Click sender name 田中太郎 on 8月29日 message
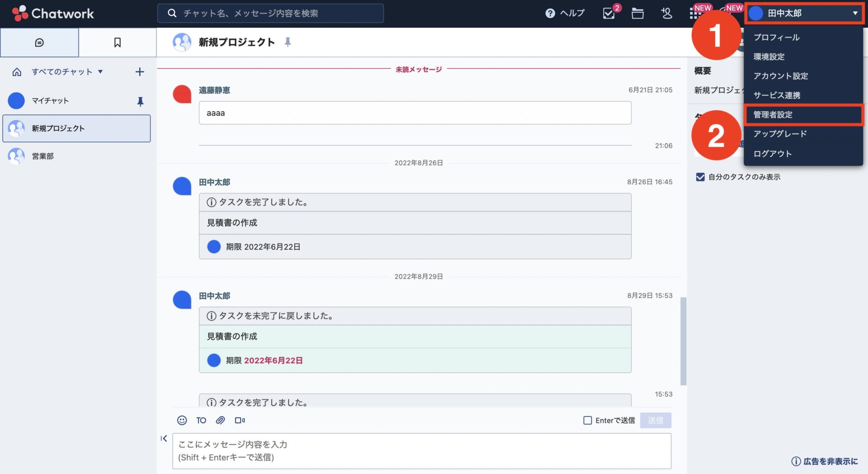This screenshot has width=868, height=474. [214, 295]
